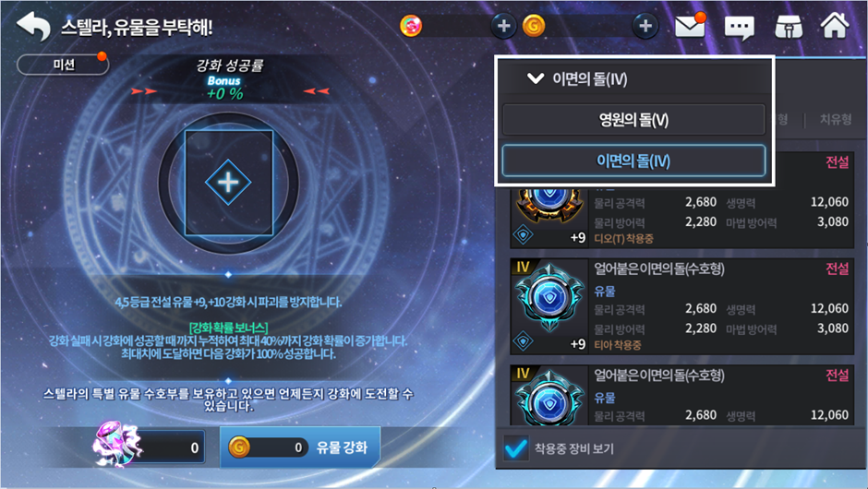The width and height of the screenshot is (868, 489).
Task: Open the shop storefront icon
Action: [789, 26]
